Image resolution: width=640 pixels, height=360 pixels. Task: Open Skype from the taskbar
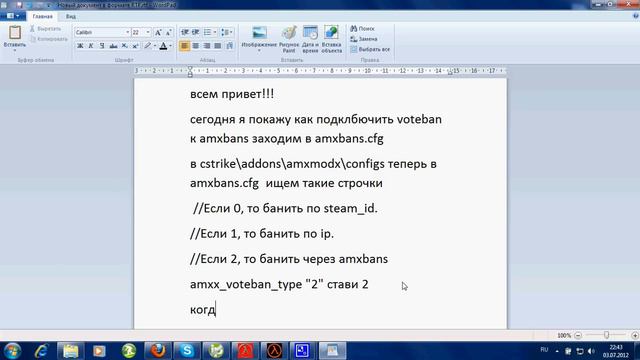click(187, 351)
